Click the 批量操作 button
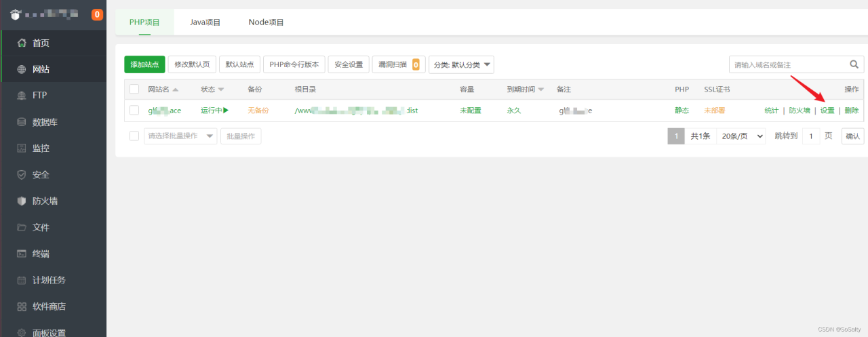 point(241,136)
